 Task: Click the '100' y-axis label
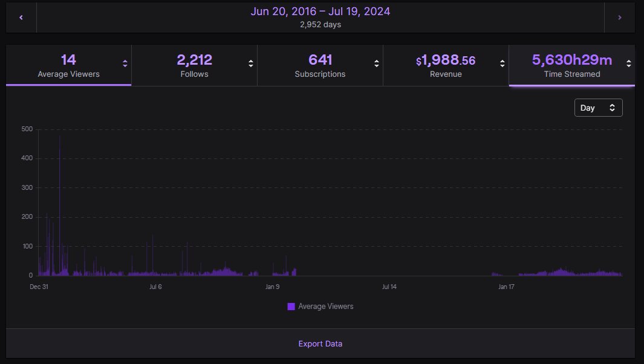pos(27,247)
